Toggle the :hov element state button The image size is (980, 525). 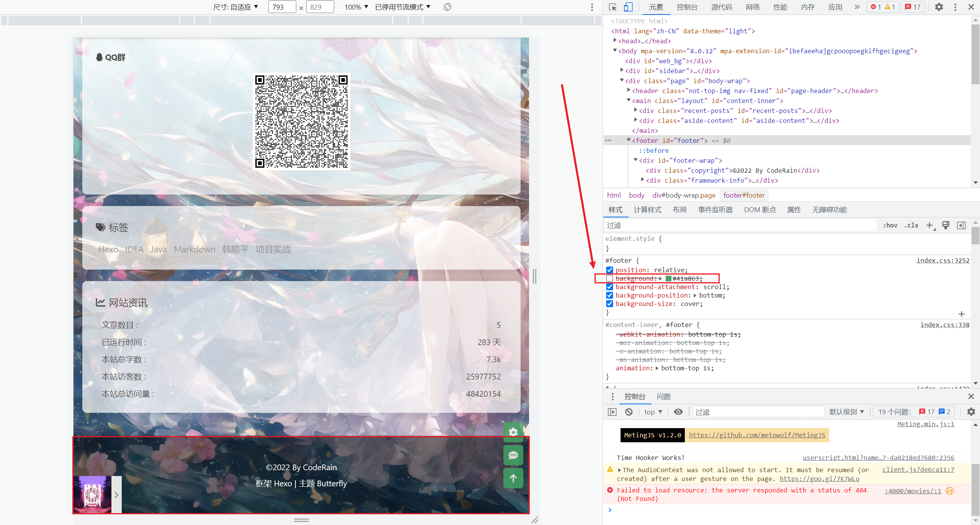coord(890,225)
